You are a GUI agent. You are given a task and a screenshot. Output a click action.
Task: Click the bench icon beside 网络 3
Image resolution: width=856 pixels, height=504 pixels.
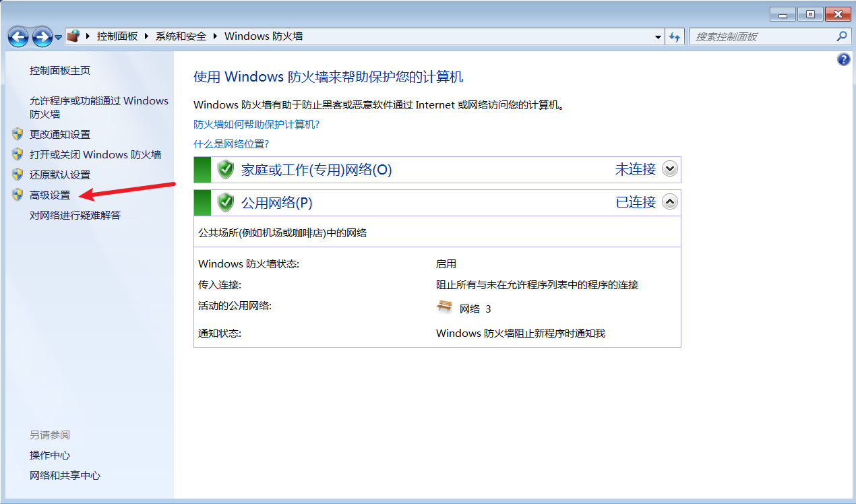coord(444,307)
